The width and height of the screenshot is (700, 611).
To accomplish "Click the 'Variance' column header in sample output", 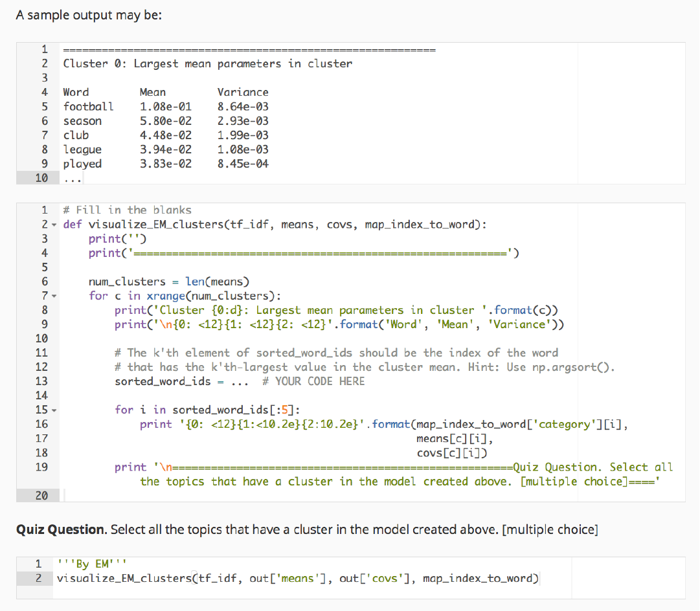I will [x=243, y=92].
